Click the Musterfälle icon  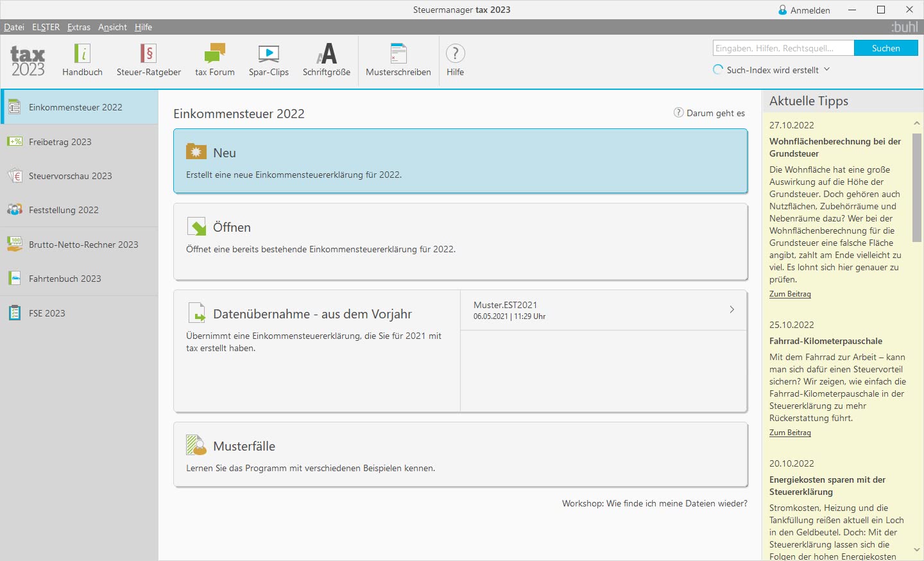[196, 445]
